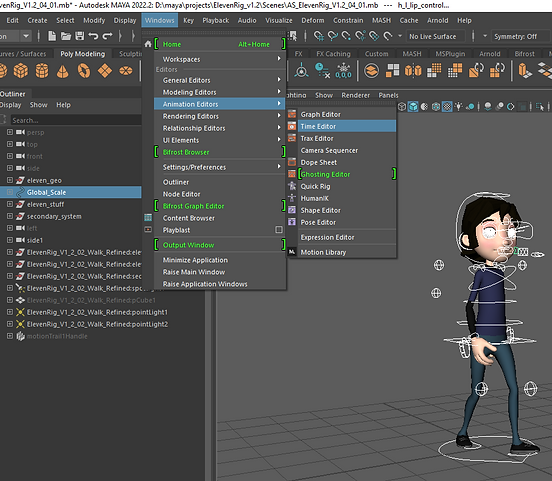Expand the persp camera node
Screen dimensions: 552x481
pyautogui.click(x=10, y=132)
